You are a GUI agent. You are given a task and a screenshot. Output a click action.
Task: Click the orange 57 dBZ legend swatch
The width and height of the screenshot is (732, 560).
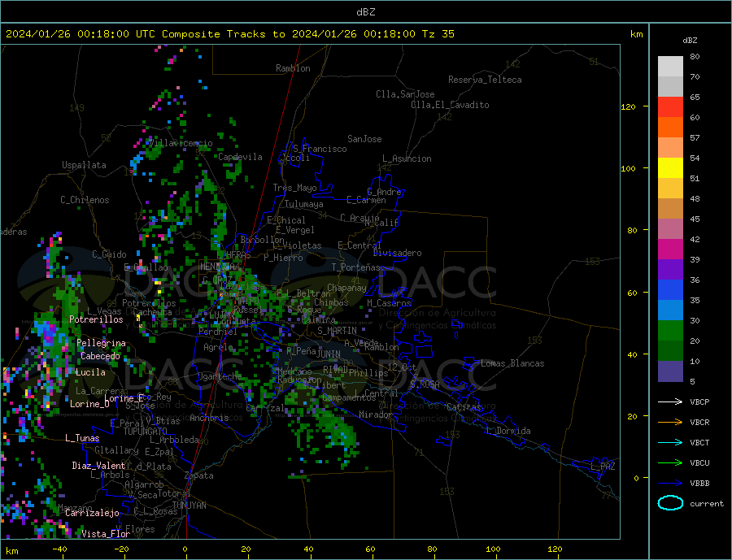[670, 128]
